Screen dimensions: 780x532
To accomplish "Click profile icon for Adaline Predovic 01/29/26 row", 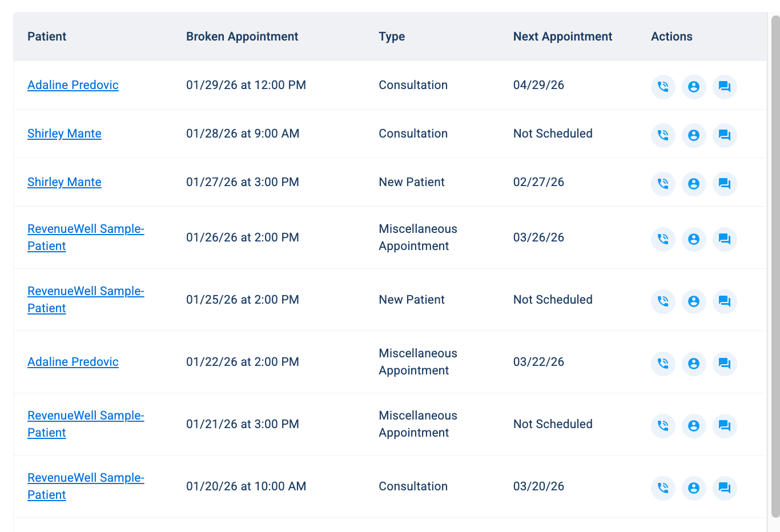I will coord(694,87).
